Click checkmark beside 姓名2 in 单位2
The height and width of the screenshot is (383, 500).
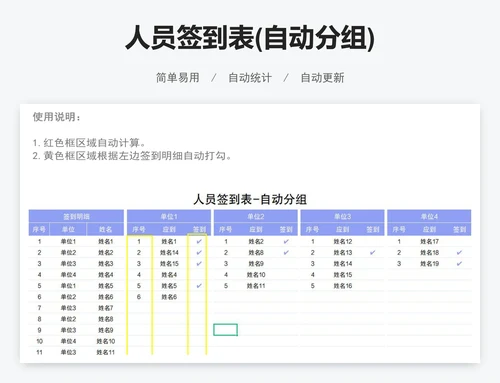(x=286, y=241)
